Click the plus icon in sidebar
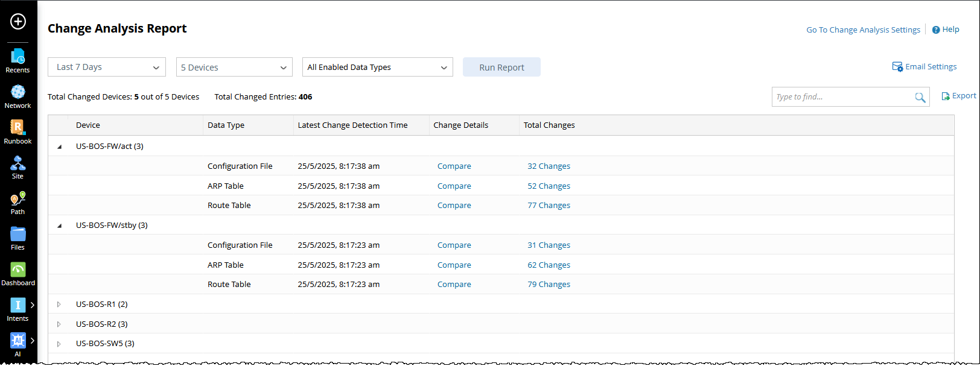The width and height of the screenshot is (980, 366). click(x=18, y=22)
